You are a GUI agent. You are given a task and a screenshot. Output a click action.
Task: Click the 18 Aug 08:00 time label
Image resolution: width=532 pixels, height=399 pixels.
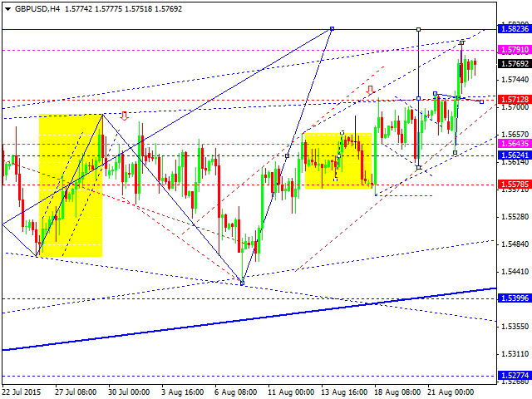coord(397,392)
